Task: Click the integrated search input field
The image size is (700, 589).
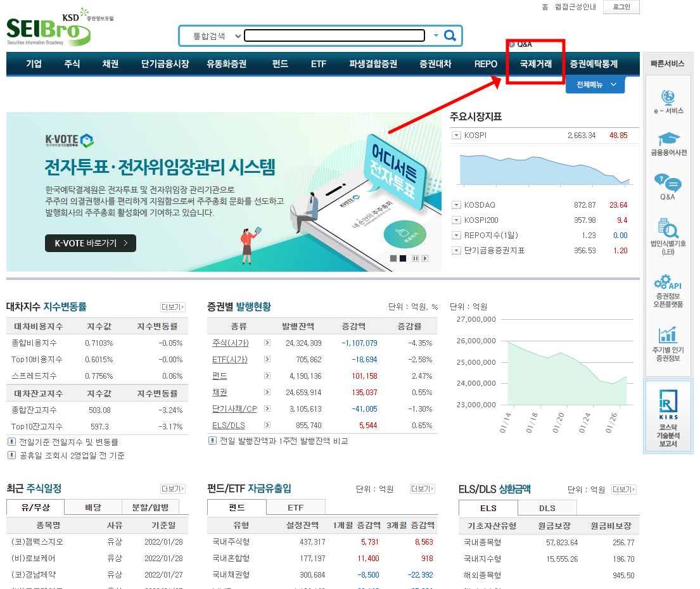Action: pos(334,35)
